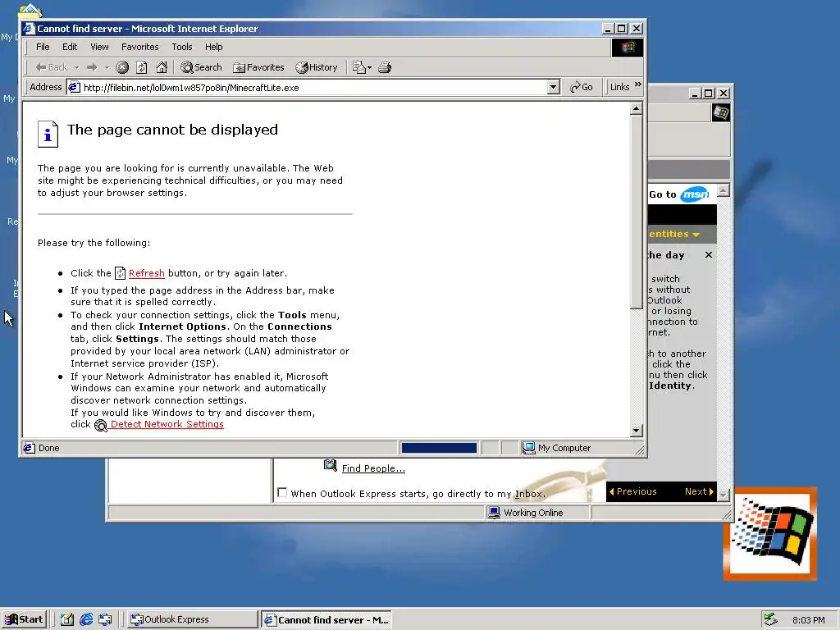Click the Stop icon in IE toolbar
This screenshot has height=630, width=840.
[122, 67]
